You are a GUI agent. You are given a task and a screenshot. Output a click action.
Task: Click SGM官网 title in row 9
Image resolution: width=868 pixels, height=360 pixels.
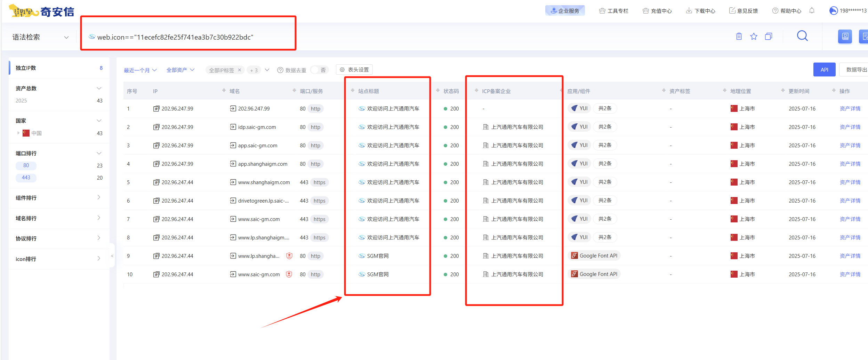pos(378,256)
